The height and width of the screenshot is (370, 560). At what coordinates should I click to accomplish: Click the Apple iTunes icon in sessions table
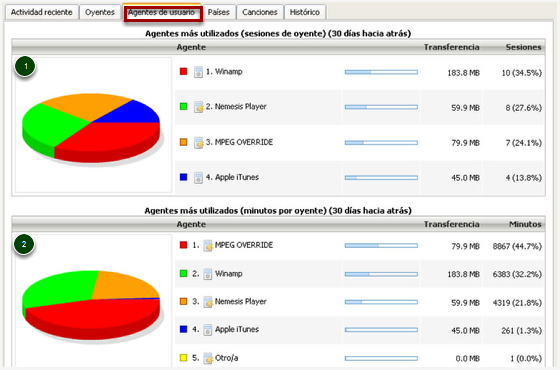[x=198, y=178]
